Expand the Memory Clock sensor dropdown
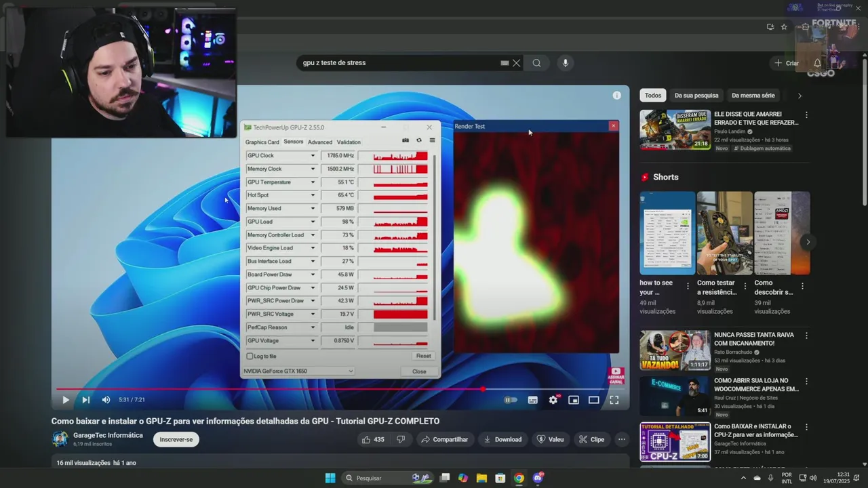The height and width of the screenshot is (488, 868). coord(313,169)
